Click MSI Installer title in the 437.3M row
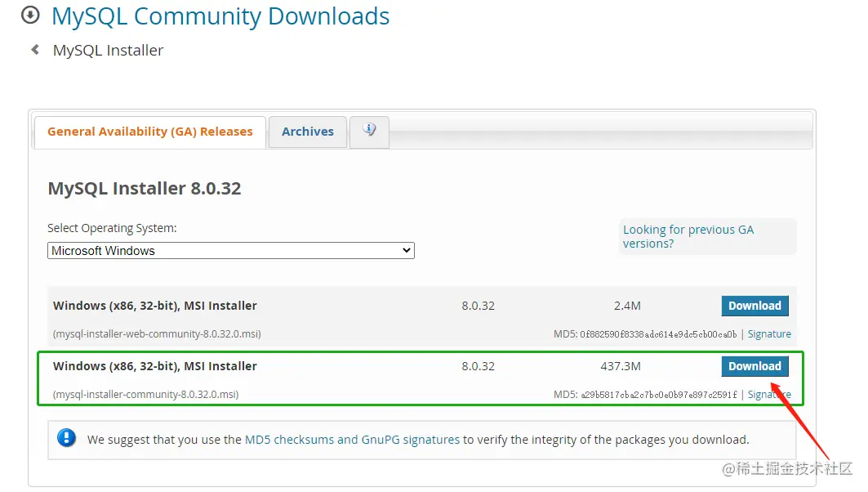This screenshot has height=492, width=868. tap(155, 366)
